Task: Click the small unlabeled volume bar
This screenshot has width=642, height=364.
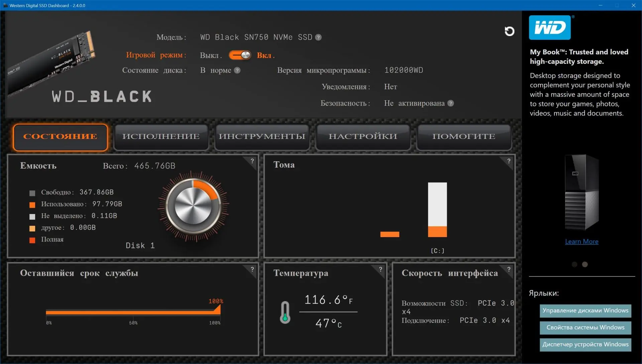Action: tap(390, 234)
